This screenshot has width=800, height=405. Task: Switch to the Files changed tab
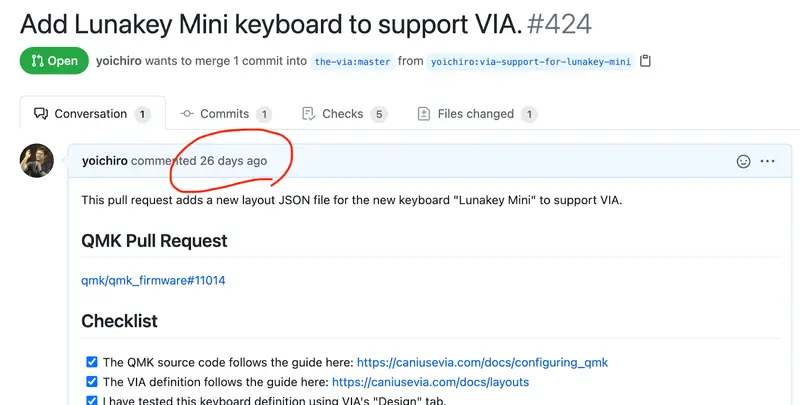pos(477,113)
